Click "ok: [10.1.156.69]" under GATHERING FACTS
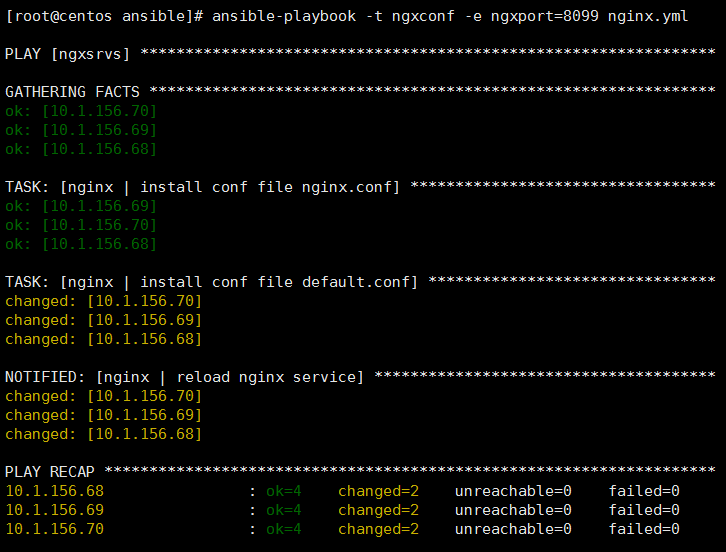Viewport: 726px width, 552px height. coord(81,130)
